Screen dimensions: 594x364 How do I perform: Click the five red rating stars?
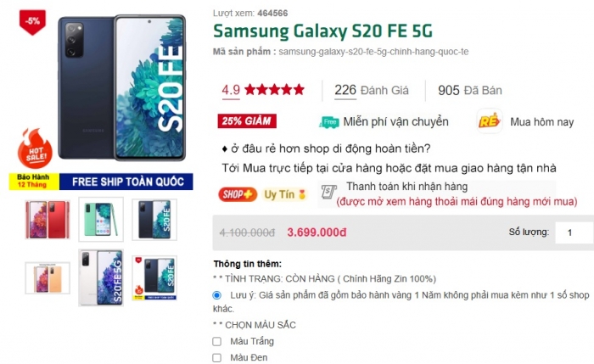pos(275,90)
